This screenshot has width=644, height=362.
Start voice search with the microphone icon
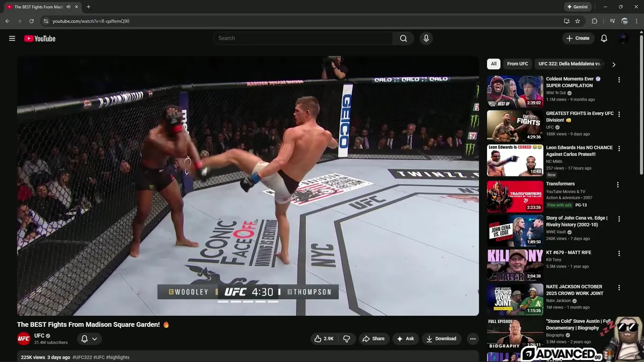point(426,38)
